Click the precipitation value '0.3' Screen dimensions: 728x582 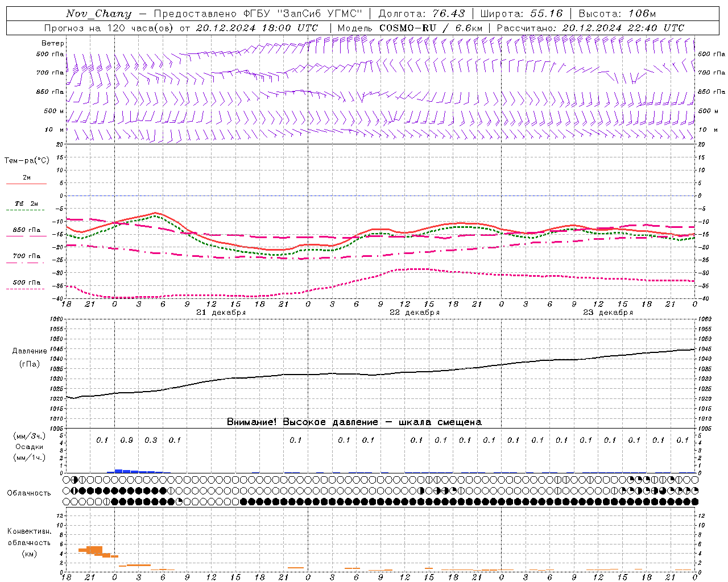pyautogui.click(x=151, y=440)
